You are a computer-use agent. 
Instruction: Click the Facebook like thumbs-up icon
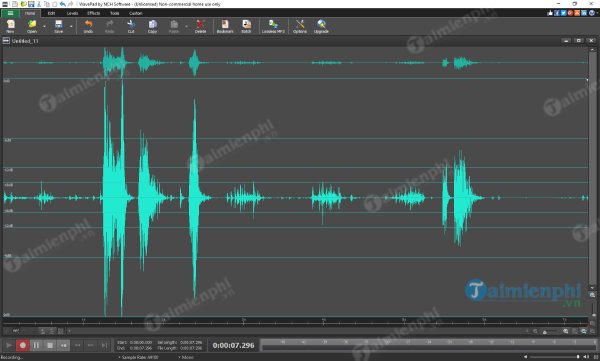pyautogui.click(x=550, y=13)
